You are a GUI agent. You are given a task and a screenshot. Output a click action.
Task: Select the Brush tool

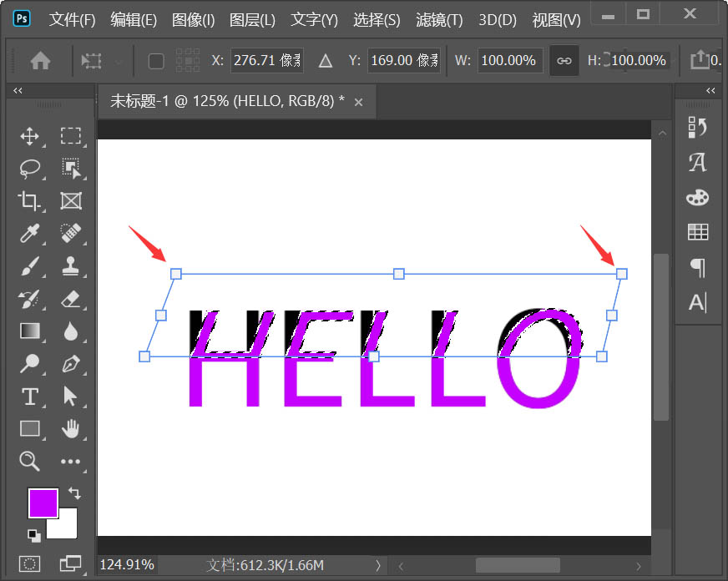coord(30,266)
